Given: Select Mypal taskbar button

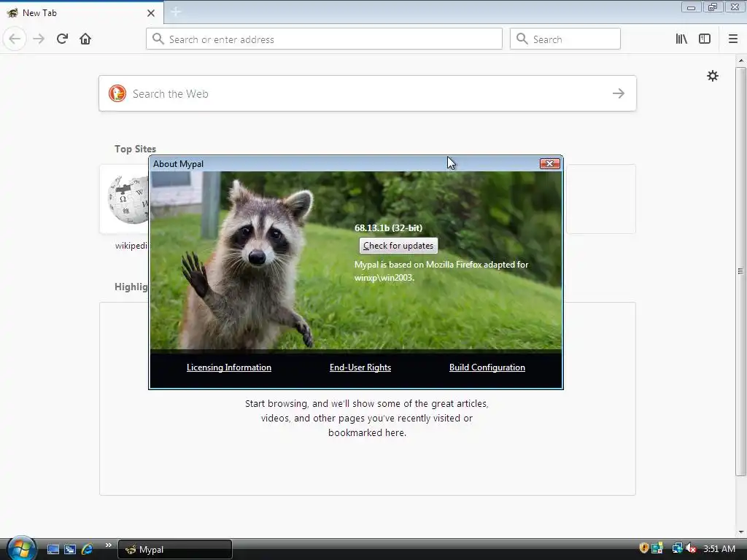Looking at the screenshot, I should [x=175, y=550].
